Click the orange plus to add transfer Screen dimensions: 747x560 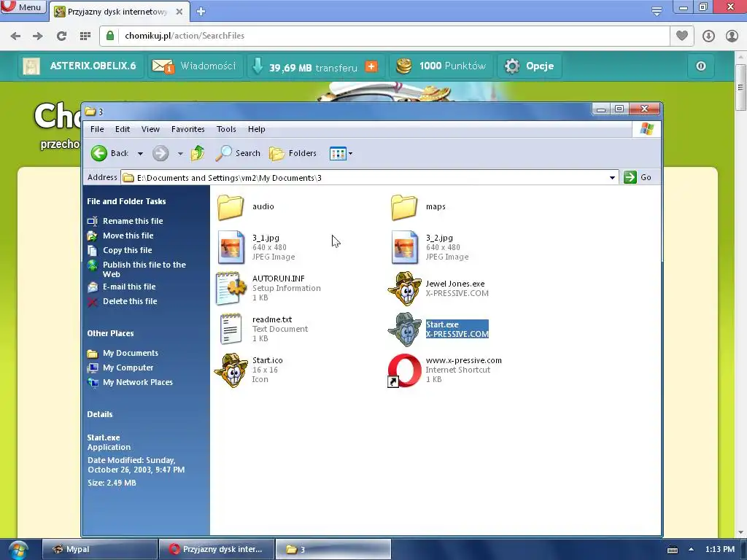371,66
